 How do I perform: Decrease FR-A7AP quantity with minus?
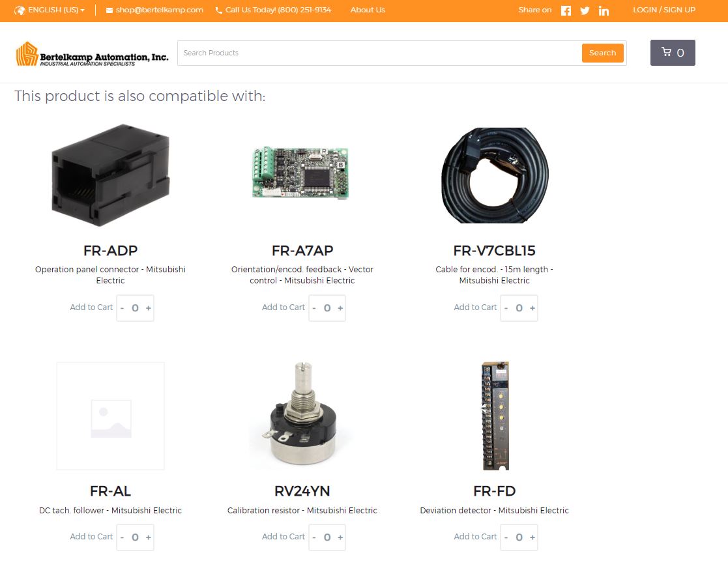tap(314, 307)
